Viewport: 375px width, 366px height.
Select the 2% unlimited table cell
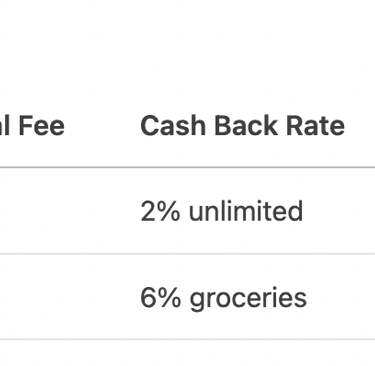coord(222,211)
